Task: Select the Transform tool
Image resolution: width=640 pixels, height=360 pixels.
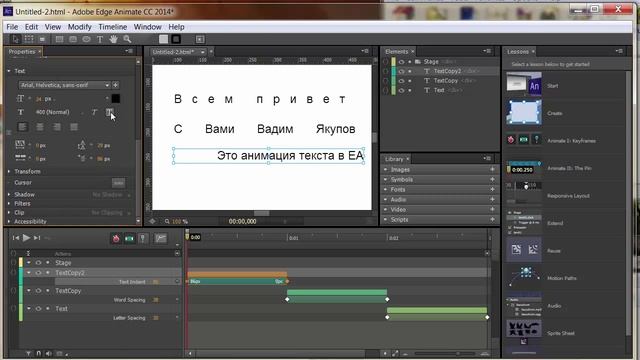Action: 29,39
